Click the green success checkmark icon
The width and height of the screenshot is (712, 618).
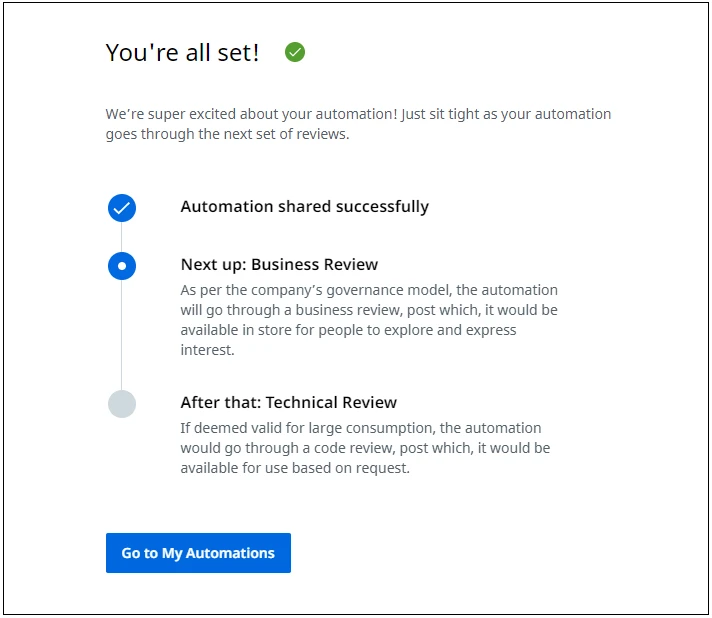[295, 52]
